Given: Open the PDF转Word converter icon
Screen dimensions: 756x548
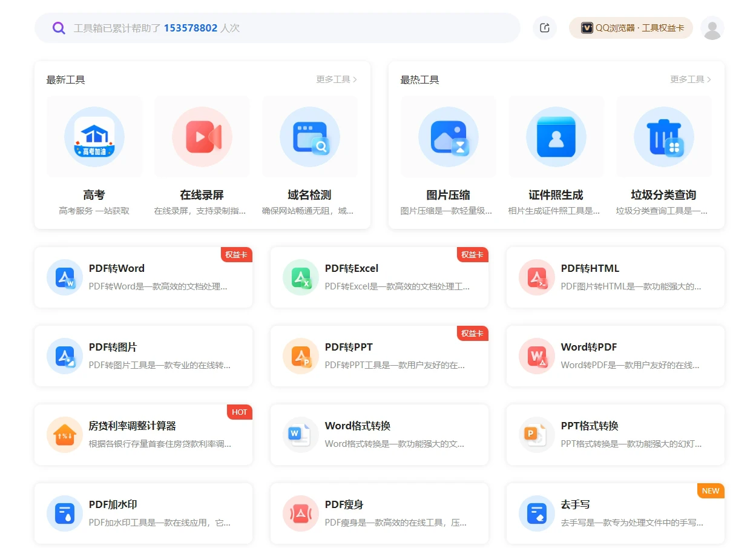Looking at the screenshot, I should [64, 277].
